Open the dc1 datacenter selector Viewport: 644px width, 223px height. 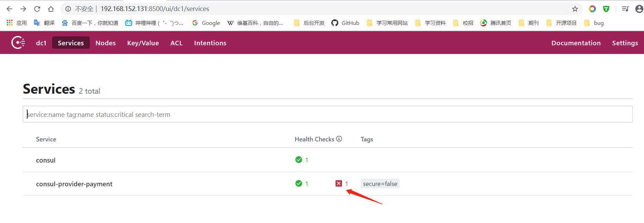pyautogui.click(x=41, y=43)
